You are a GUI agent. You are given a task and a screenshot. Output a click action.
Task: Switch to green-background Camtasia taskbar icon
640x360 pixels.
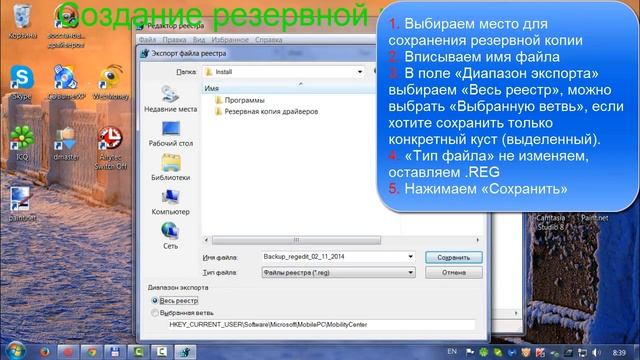point(138,351)
